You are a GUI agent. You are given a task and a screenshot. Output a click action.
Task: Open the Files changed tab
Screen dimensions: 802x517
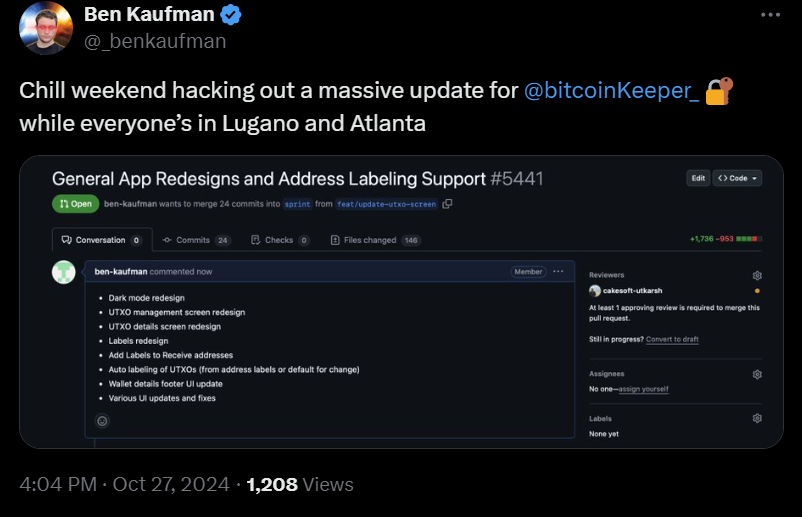(x=375, y=240)
